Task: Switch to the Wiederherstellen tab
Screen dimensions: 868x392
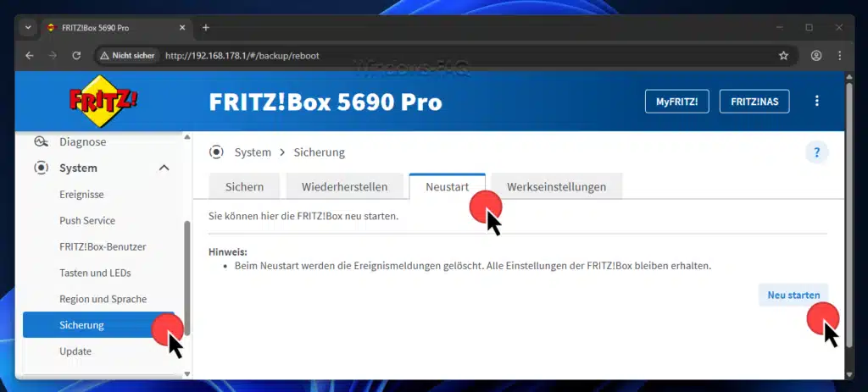Action: (x=344, y=187)
